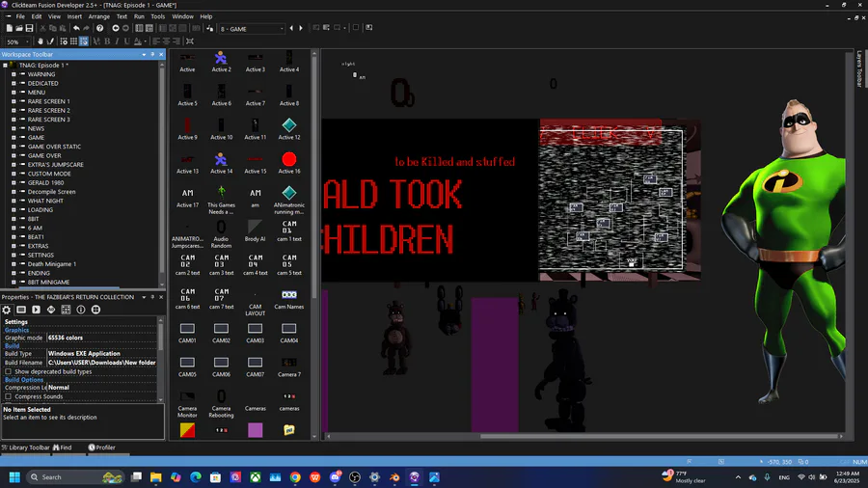
Task: Click the text color toolbar icon
Action: [138, 41]
